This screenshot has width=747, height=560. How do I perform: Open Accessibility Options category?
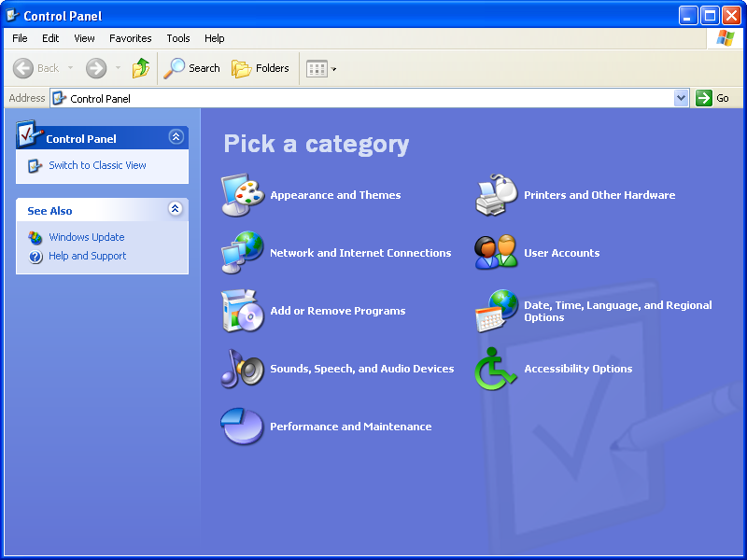(577, 369)
